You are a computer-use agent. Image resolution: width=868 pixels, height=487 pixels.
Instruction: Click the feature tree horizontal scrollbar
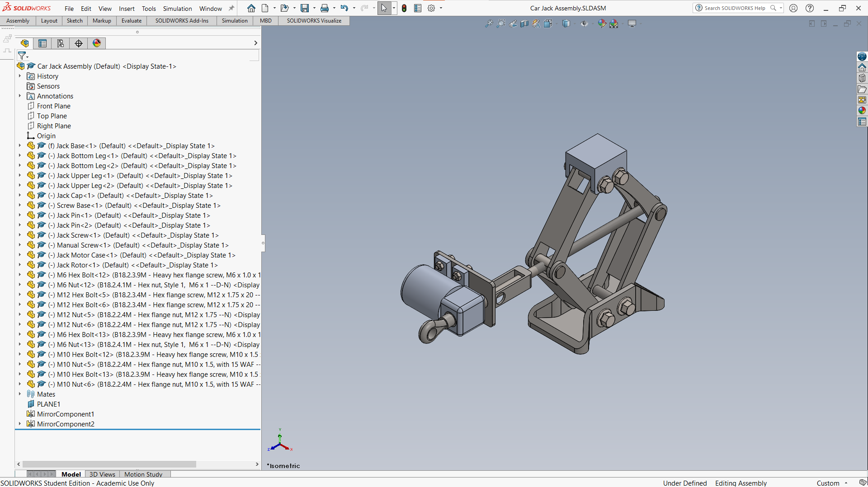click(x=109, y=464)
